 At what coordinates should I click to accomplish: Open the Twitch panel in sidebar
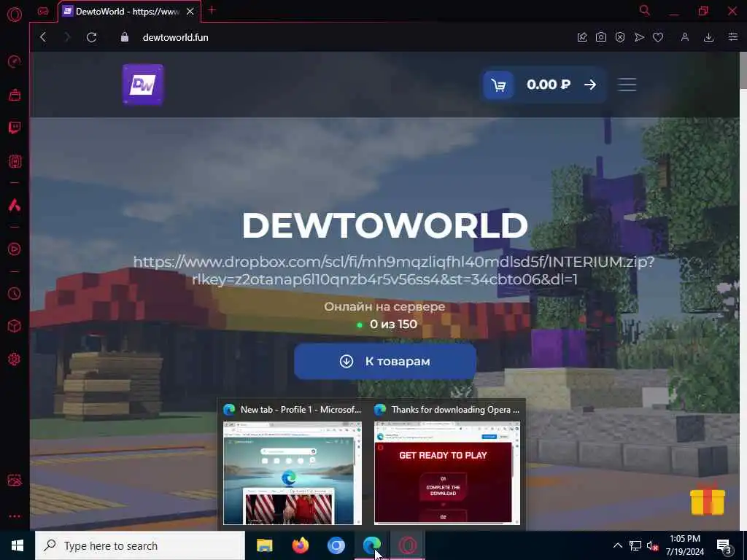coord(15,128)
